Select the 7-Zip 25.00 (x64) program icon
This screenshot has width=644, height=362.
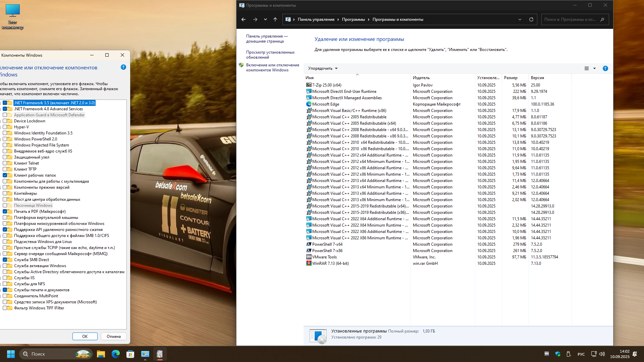pos(309,85)
